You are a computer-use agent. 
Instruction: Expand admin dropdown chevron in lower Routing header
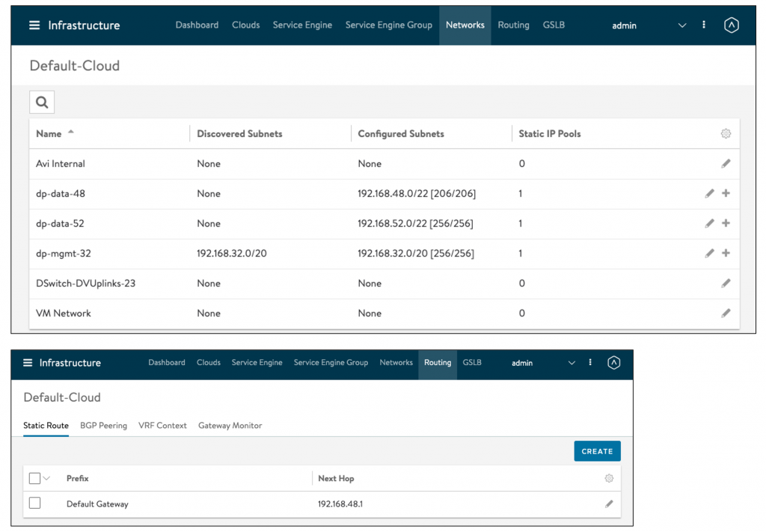click(572, 363)
